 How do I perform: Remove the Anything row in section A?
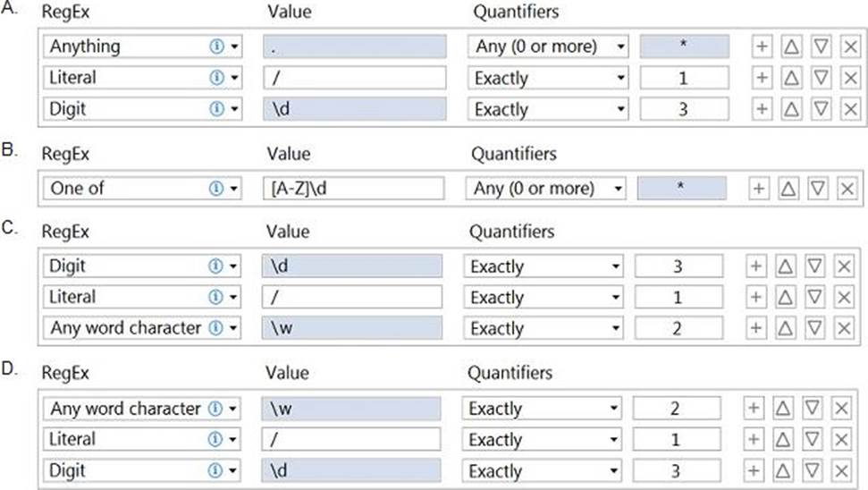click(850, 46)
